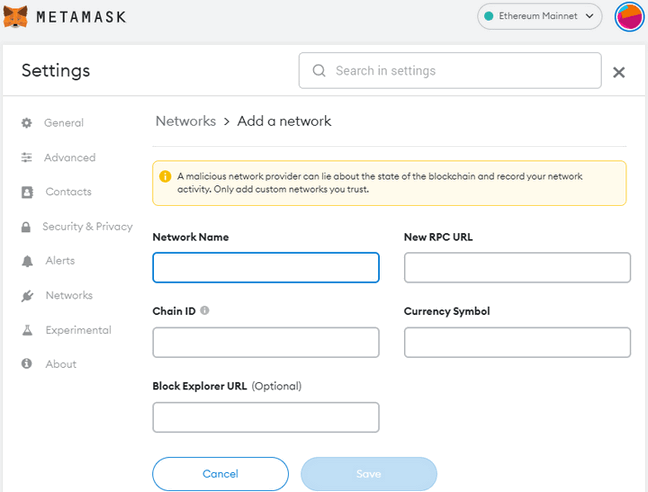
Task: Click the Security & Privacy lock icon
Action: (x=26, y=227)
